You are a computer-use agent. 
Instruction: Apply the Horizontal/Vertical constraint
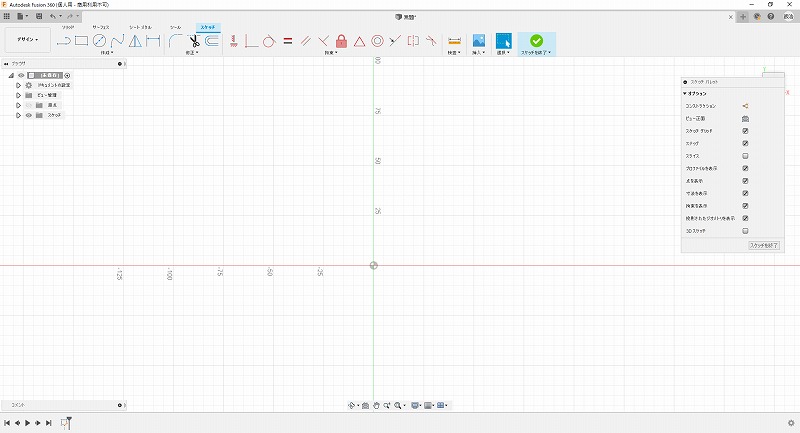coord(234,41)
